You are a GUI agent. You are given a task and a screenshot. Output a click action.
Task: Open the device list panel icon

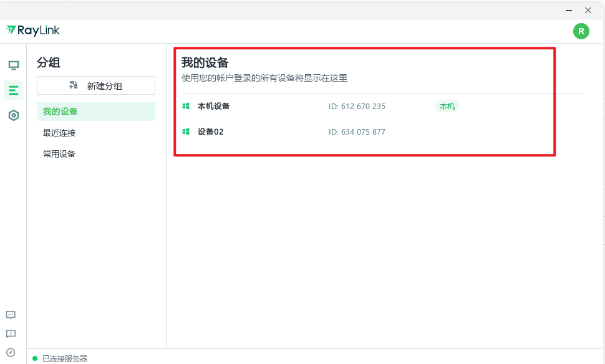tap(13, 90)
